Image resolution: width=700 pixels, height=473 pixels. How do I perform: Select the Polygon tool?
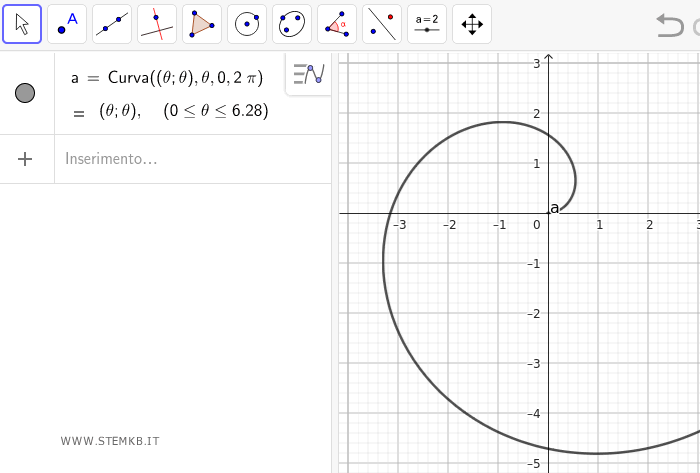tap(202, 24)
